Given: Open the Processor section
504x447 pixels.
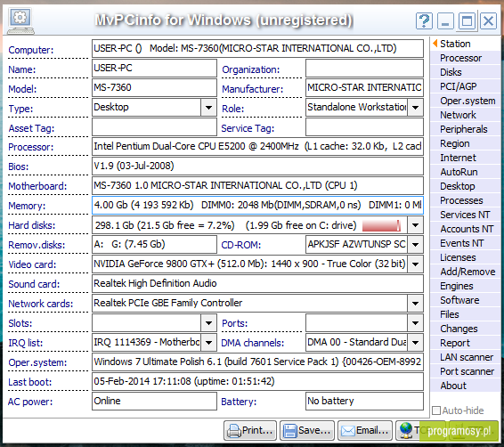Looking at the screenshot, I should [x=465, y=58].
